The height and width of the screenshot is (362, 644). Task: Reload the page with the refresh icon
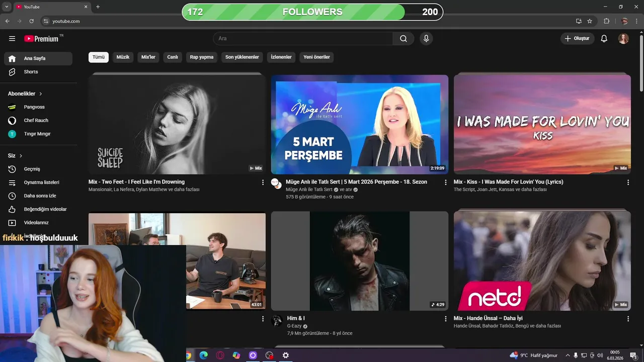(x=31, y=21)
